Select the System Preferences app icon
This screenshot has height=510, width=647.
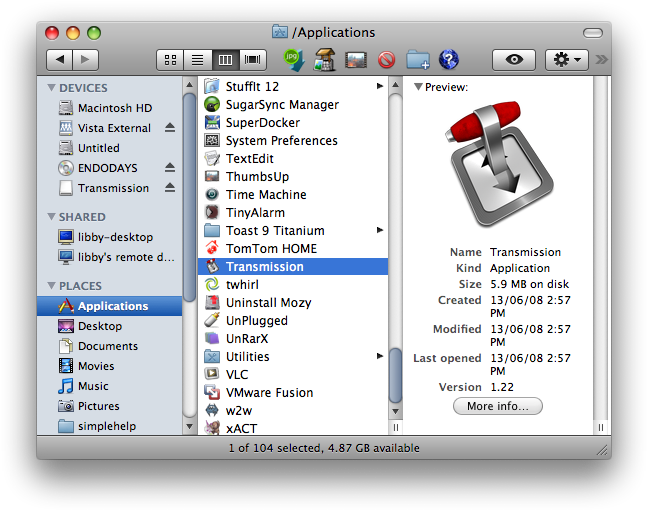coord(212,140)
